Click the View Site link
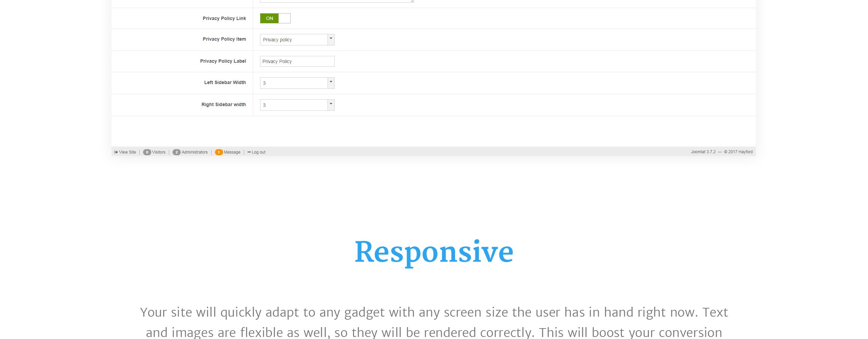The height and width of the screenshot is (339, 868). [127, 152]
